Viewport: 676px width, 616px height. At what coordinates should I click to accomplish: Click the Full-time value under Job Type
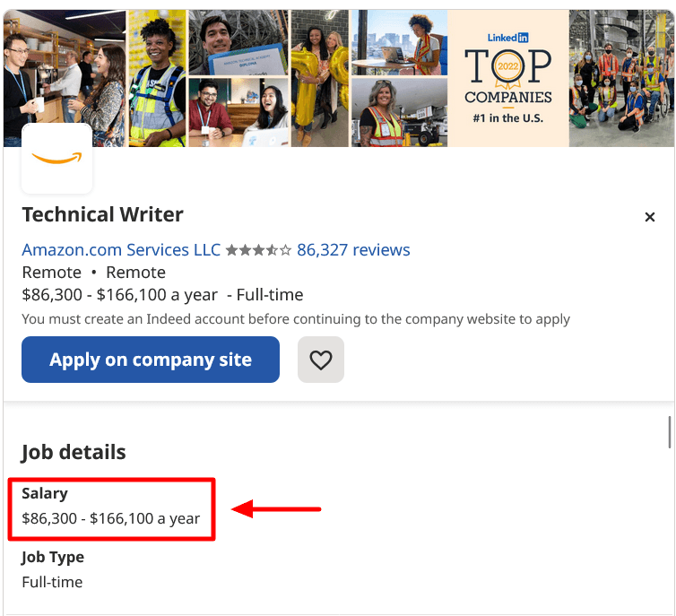click(52, 582)
